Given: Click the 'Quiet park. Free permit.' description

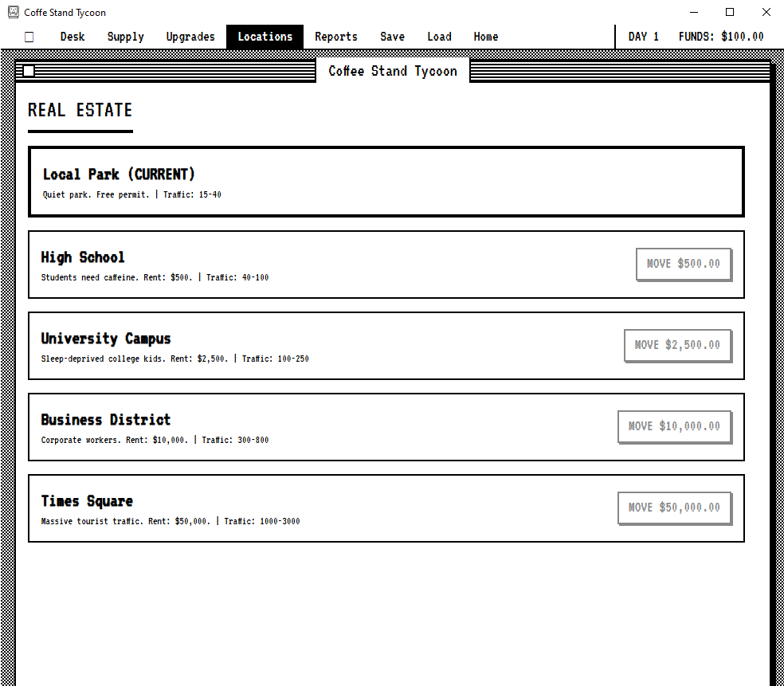Looking at the screenshot, I should 96,194.
